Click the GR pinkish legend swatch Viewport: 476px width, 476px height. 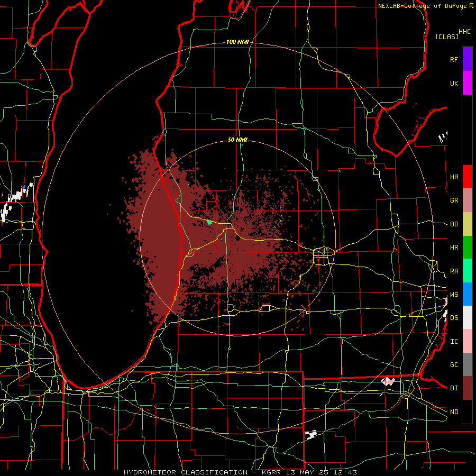(x=467, y=200)
